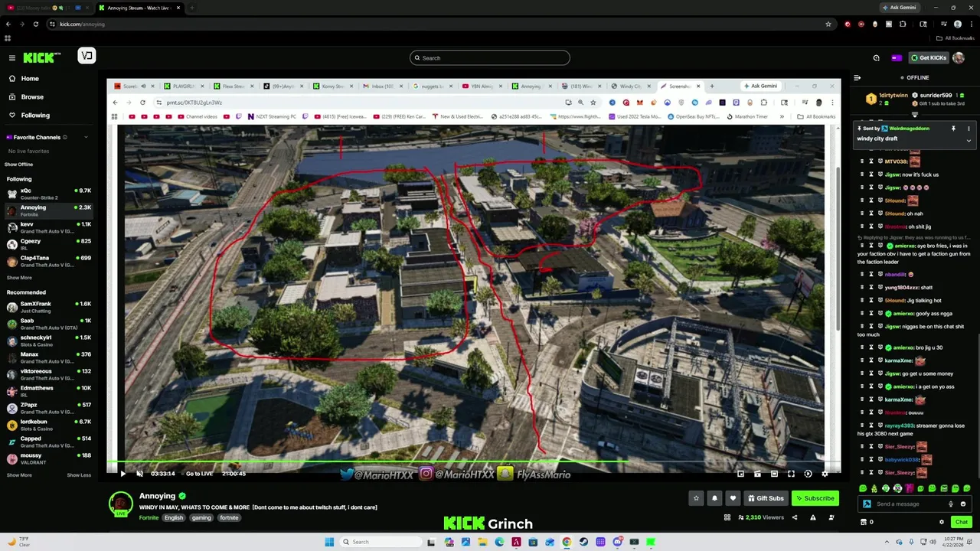Click the green Subscribe button
The width and height of the screenshot is (980, 551).
[x=815, y=498]
